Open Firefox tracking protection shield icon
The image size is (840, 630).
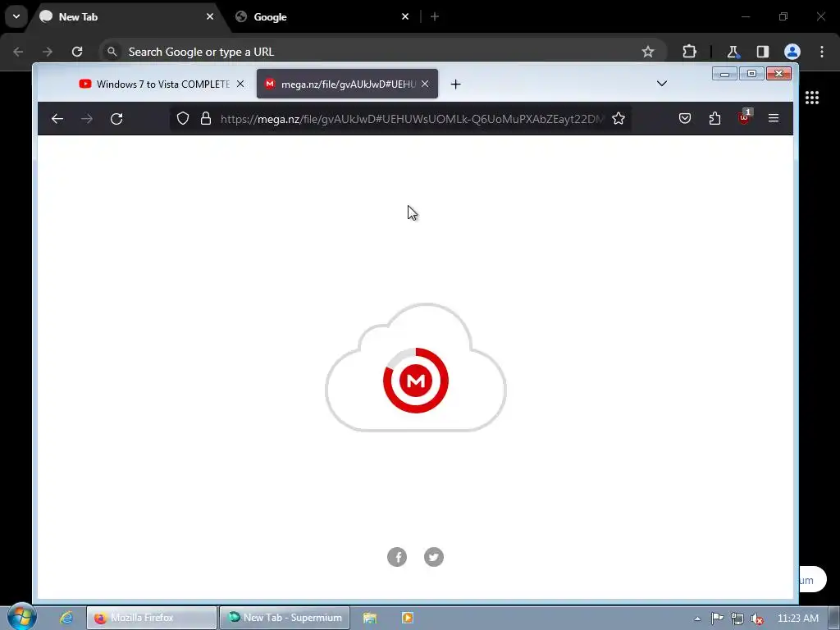[x=183, y=118]
